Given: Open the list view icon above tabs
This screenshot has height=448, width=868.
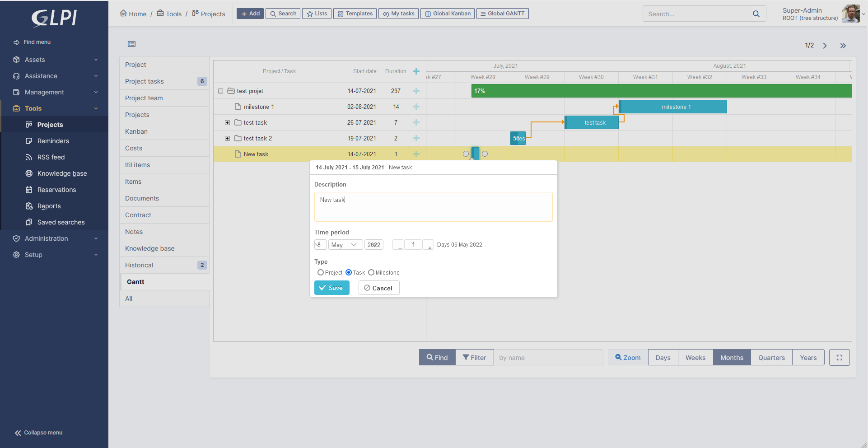Looking at the screenshot, I should coord(131,44).
